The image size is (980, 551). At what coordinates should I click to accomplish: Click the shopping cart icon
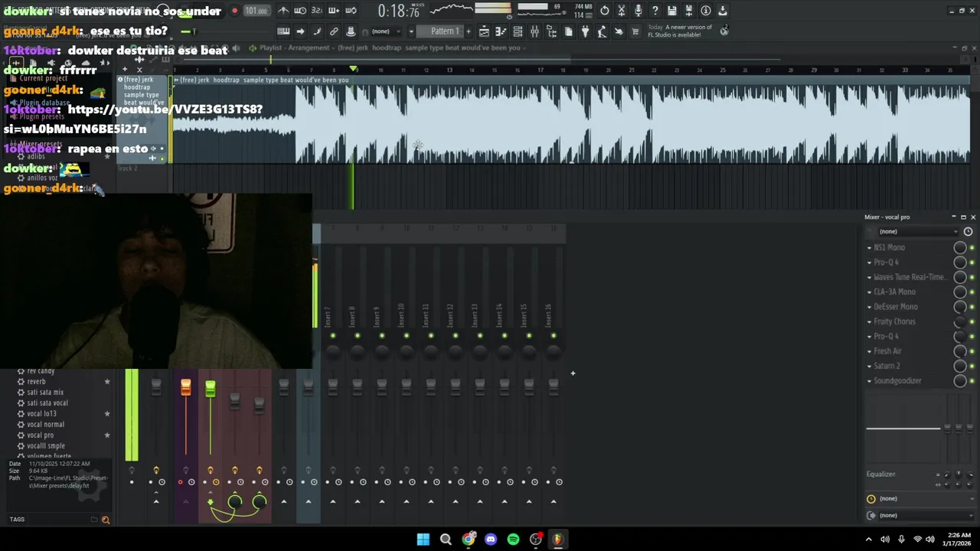click(635, 31)
